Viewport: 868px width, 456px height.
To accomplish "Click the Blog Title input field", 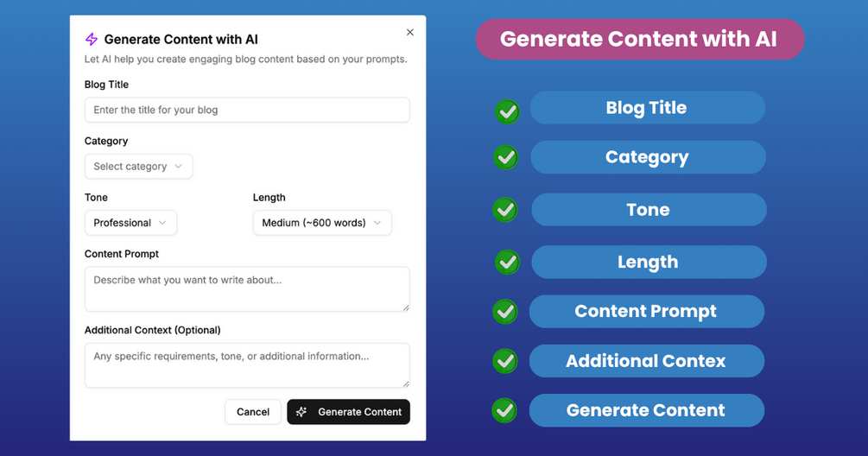I will click(247, 110).
